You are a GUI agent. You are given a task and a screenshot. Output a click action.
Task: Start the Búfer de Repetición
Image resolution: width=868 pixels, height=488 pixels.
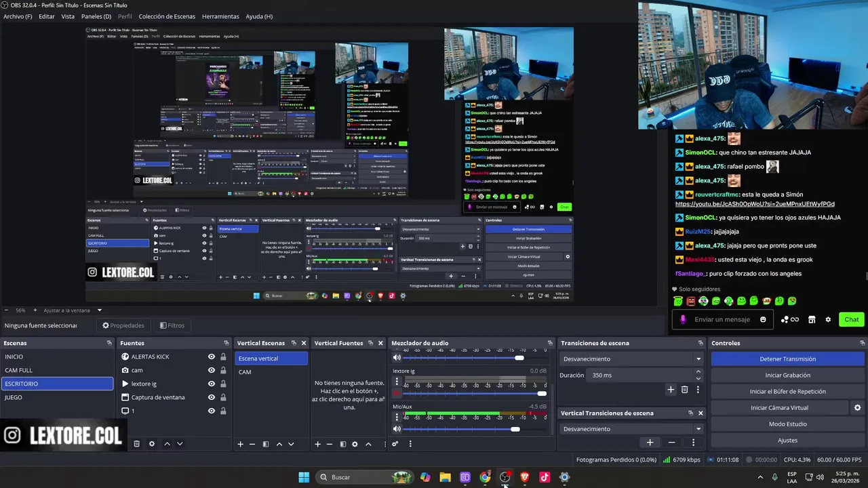click(x=787, y=391)
